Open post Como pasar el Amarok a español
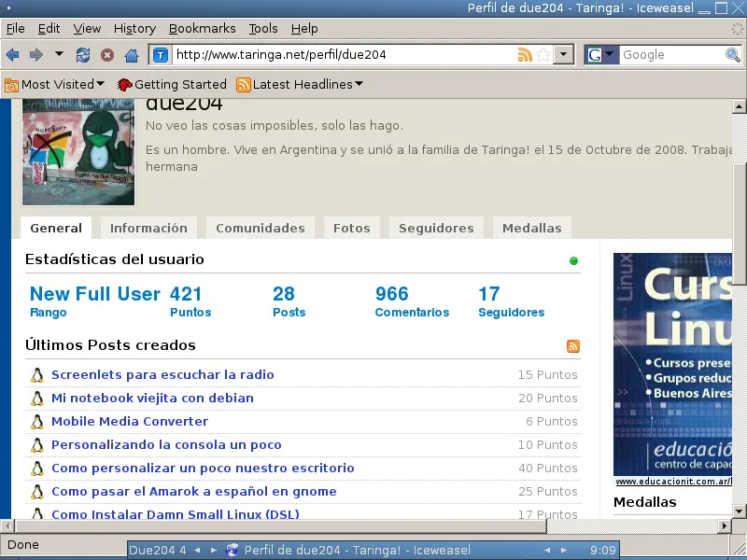 coord(194,492)
